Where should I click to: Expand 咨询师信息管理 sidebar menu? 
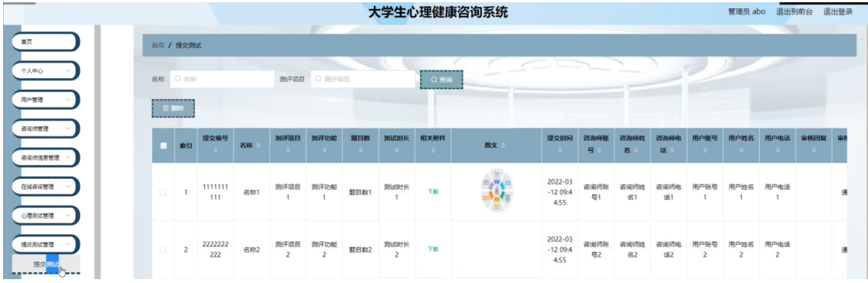tap(46, 157)
